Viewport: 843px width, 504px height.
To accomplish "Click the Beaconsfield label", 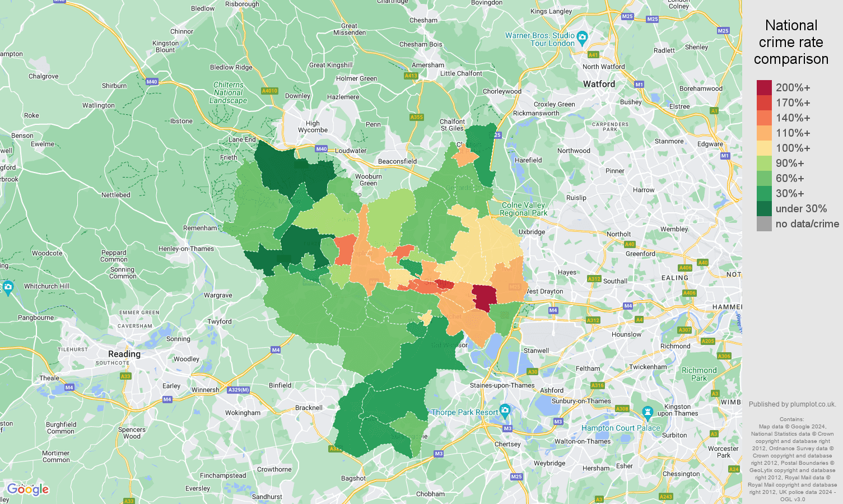I will 397,161.
